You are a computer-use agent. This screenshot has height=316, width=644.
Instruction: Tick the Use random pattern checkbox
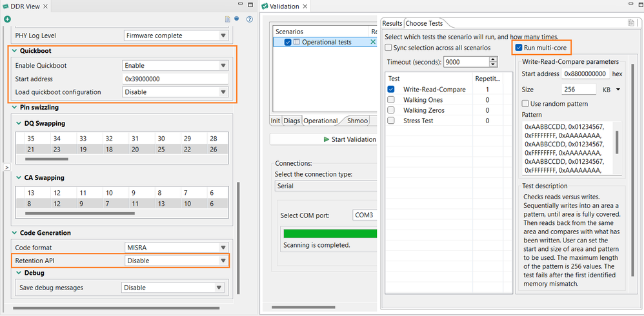[525, 104]
